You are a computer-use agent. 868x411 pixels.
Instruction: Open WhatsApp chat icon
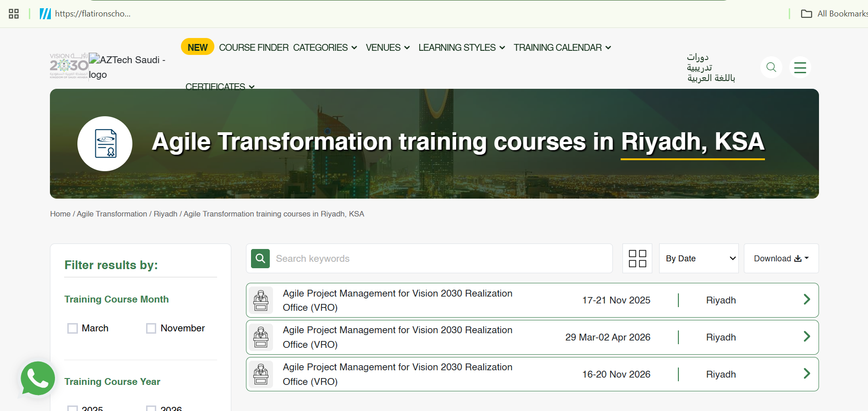(38, 379)
